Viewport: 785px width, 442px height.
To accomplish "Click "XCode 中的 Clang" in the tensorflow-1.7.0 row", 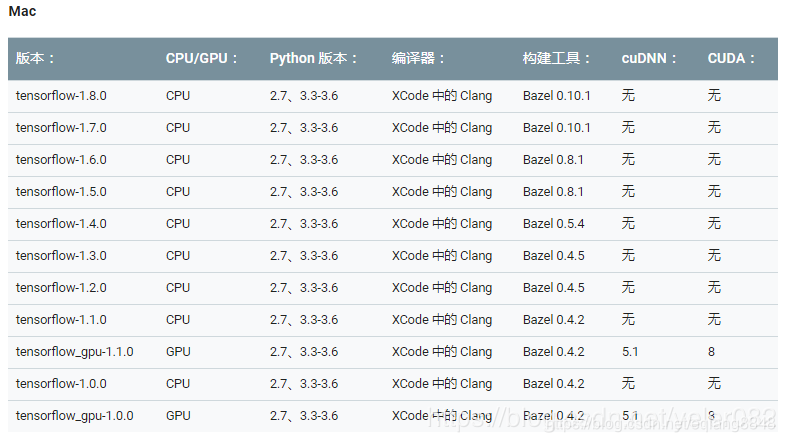I will click(442, 128).
